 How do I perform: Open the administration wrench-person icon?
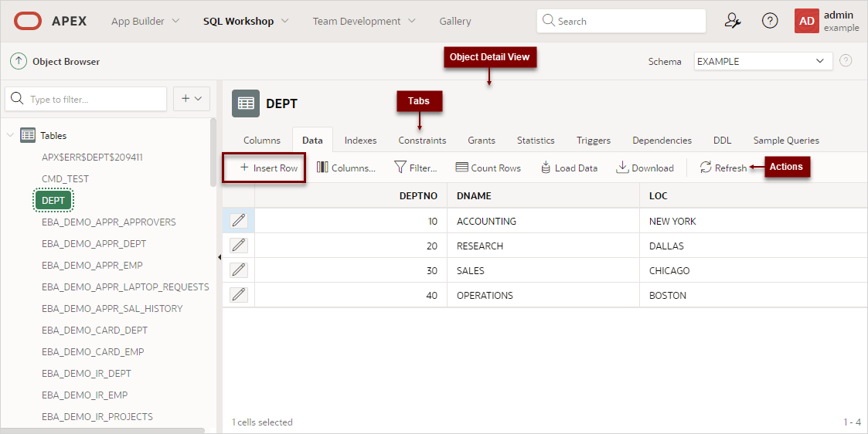coord(733,21)
